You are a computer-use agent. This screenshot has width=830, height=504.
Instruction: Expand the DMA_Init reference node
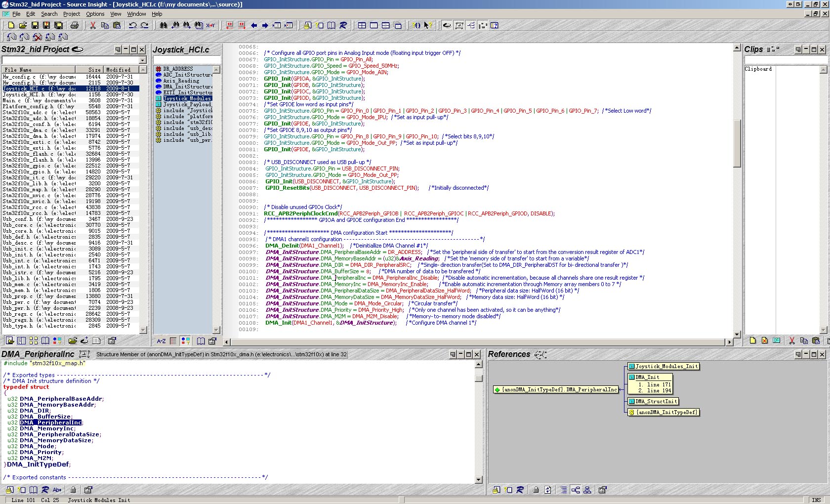point(647,377)
